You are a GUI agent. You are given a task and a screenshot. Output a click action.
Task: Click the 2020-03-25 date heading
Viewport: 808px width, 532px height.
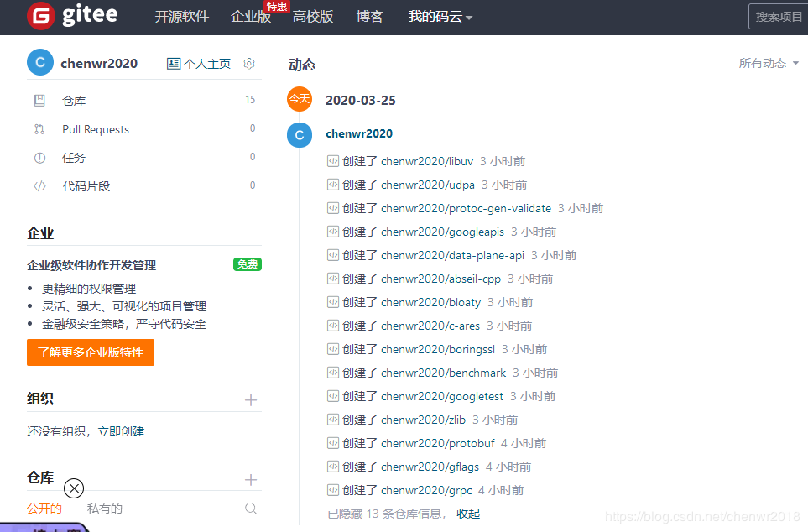[361, 100]
